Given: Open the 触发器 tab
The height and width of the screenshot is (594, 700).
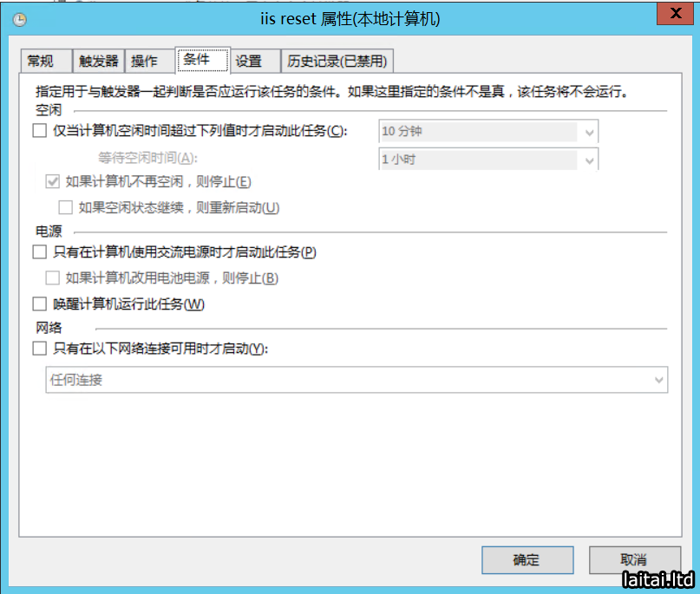Looking at the screenshot, I should click(x=98, y=61).
